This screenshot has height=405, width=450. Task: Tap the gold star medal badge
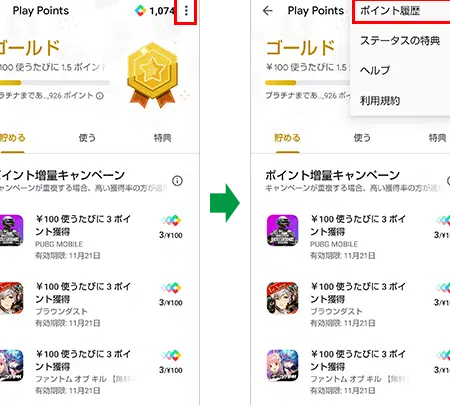click(x=153, y=75)
